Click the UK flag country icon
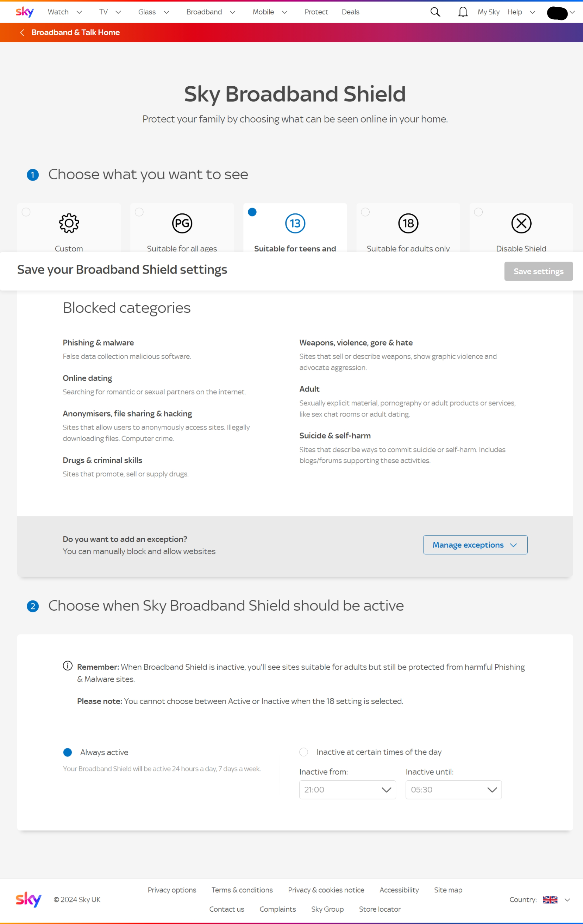The image size is (583, 924). click(x=550, y=899)
